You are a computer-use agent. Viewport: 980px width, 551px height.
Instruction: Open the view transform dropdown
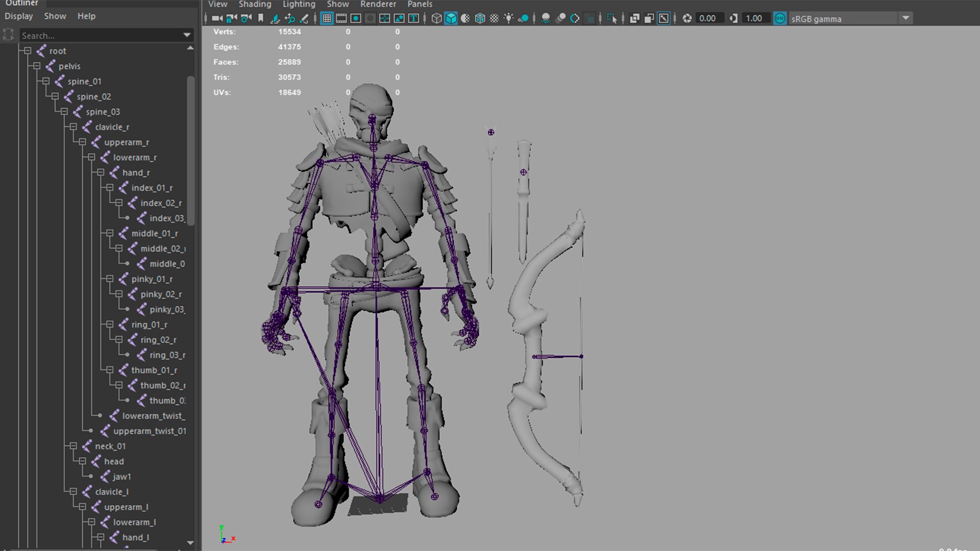pyautogui.click(x=906, y=18)
